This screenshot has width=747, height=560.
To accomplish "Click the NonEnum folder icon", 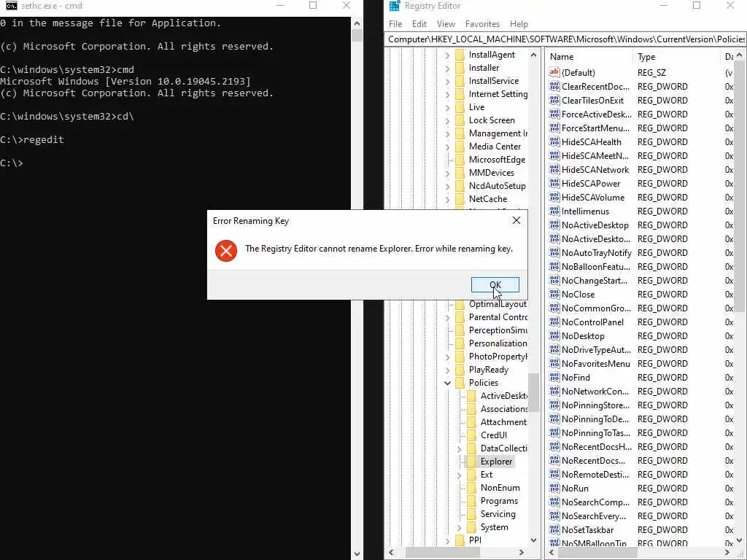I will pyautogui.click(x=472, y=488).
